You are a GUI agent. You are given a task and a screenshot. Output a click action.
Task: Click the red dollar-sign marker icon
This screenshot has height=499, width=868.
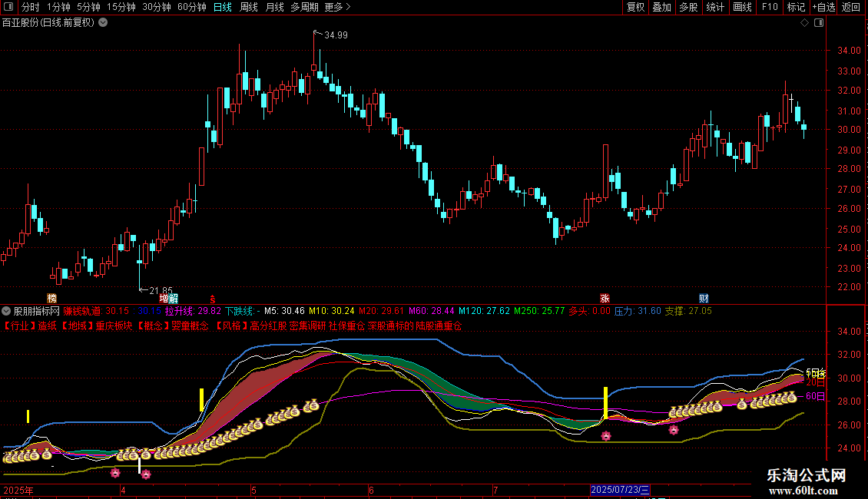point(213,299)
